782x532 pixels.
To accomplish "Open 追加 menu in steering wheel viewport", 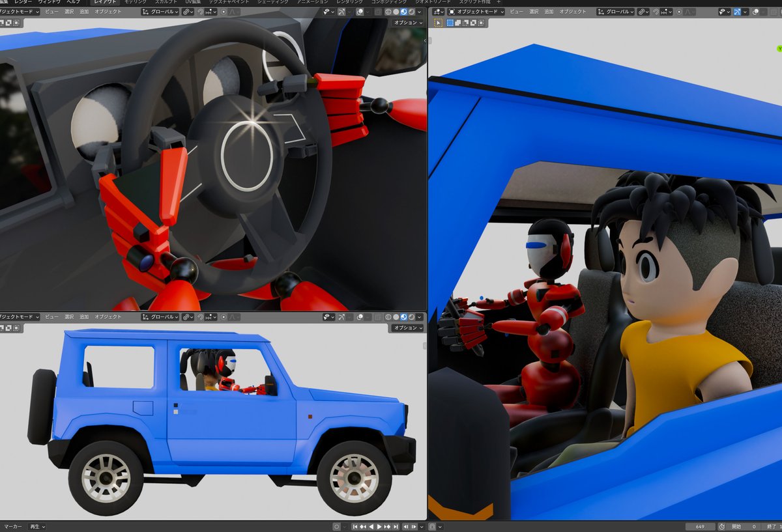I will pos(84,12).
